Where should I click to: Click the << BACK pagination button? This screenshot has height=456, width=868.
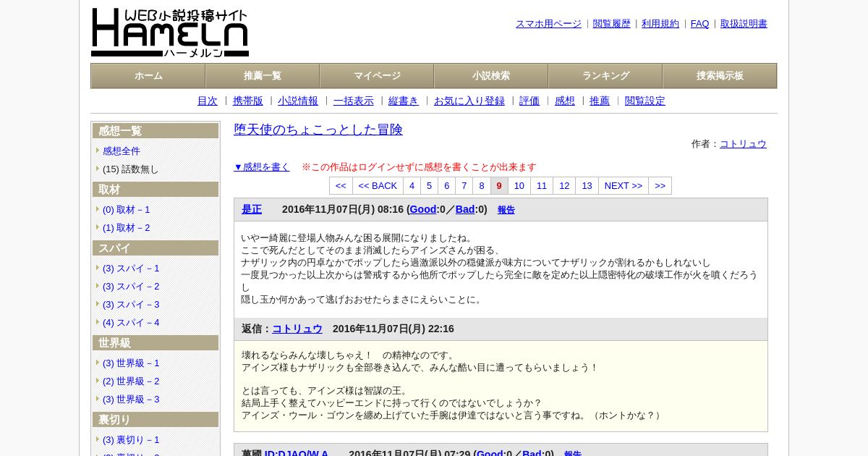click(x=378, y=186)
